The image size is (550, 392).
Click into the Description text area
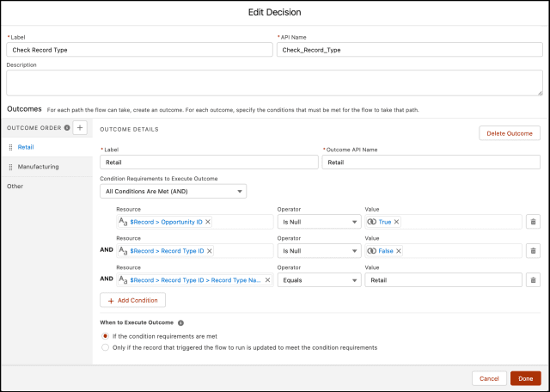[274, 83]
